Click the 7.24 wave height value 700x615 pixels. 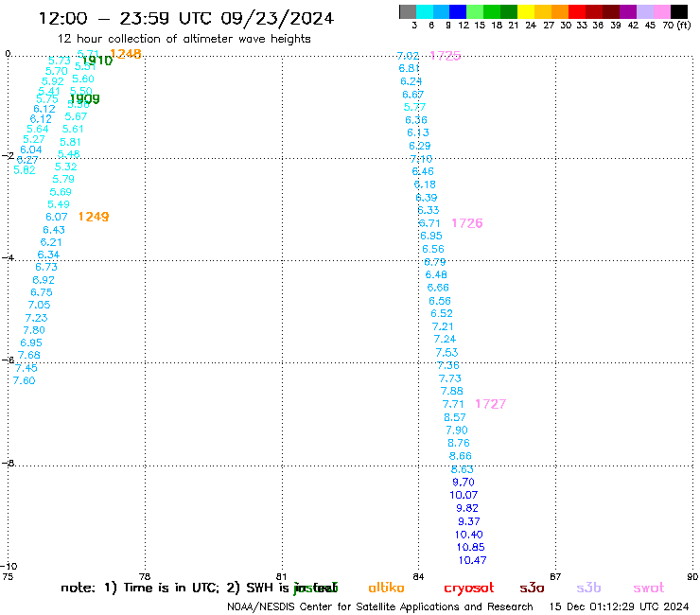coord(445,339)
